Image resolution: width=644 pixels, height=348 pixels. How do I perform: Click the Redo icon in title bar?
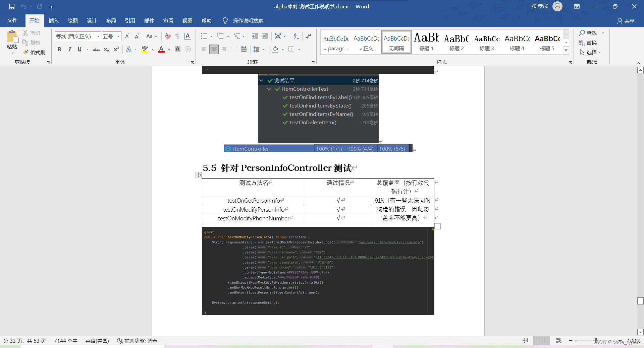point(40,7)
